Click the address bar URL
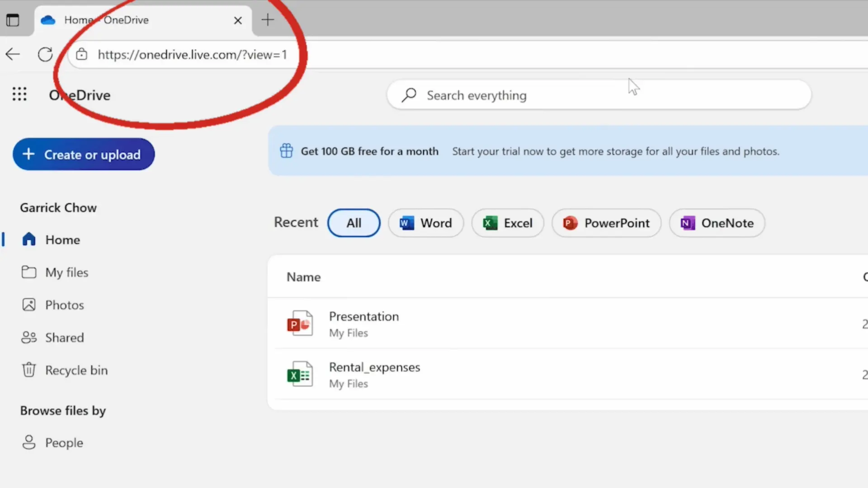Image resolution: width=868 pixels, height=488 pixels. coord(192,55)
